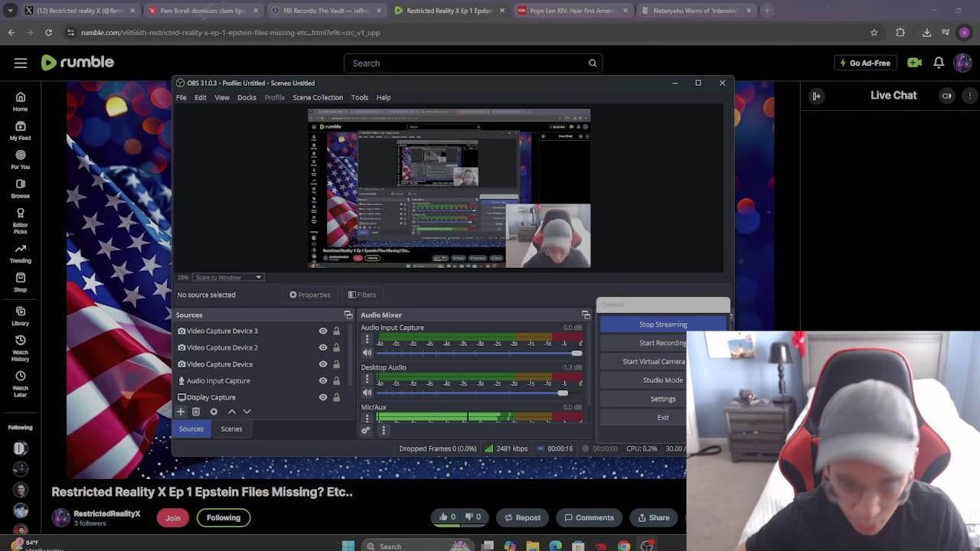Viewport: 980px width, 551px height.
Task: Open Live Chat three-dot options
Action: coord(970,96)
